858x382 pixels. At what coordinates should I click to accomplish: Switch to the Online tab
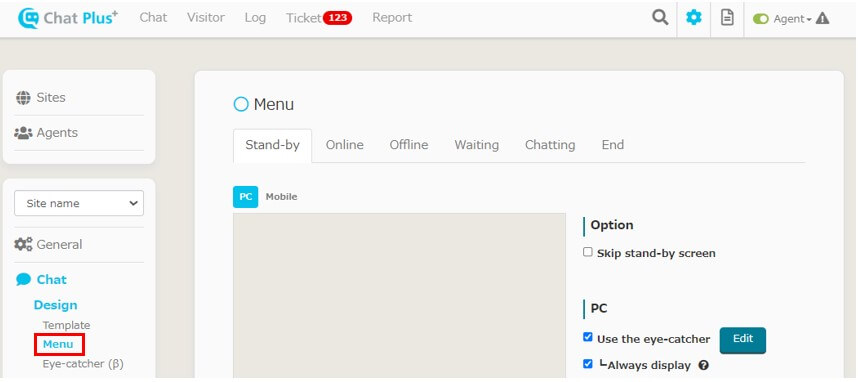345,145
